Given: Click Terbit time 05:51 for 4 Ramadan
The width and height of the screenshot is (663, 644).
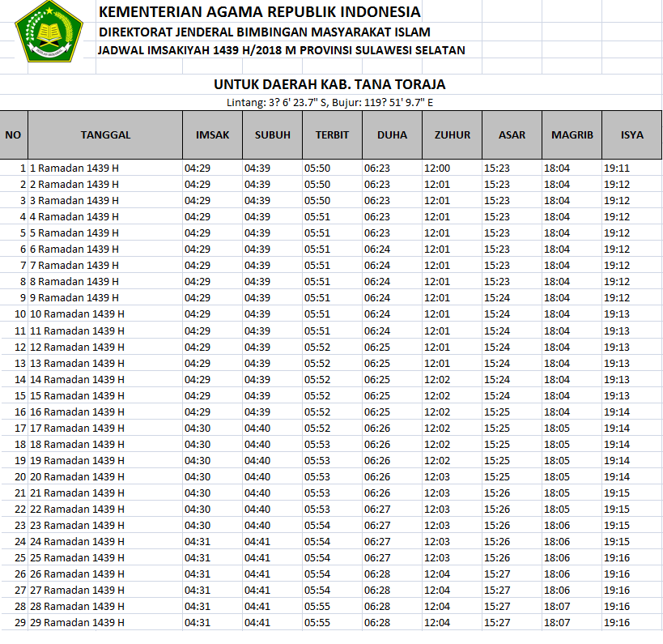Looking at the screenshot, I should pyautogui.click(x=333, y=217).
